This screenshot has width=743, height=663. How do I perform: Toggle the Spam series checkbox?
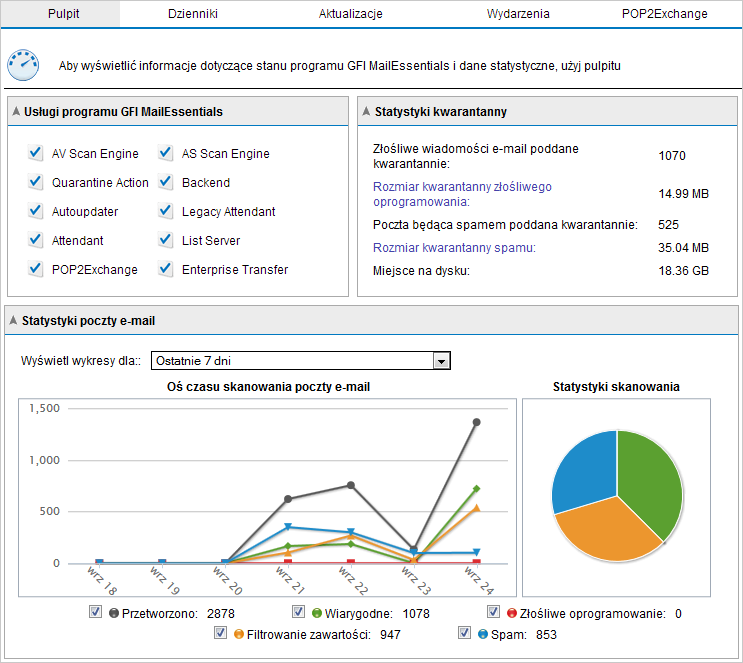[464, 633]
